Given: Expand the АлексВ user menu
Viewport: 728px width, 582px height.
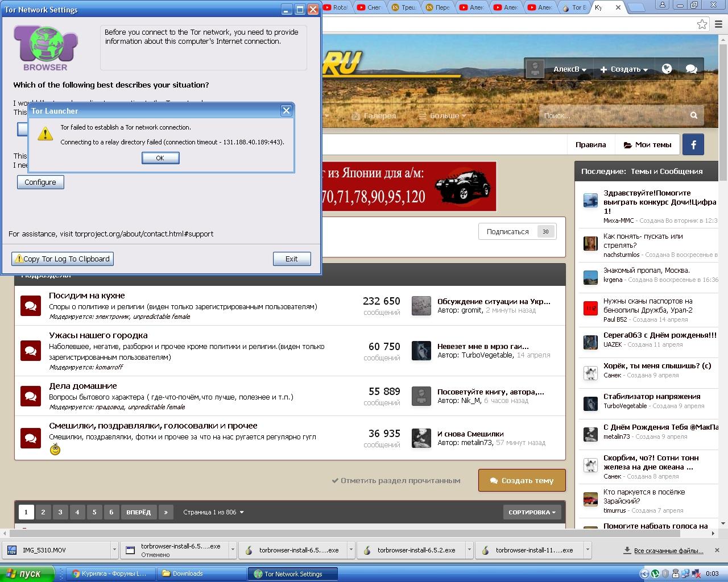Looking at the screenshot, I should tap(570, 69).
